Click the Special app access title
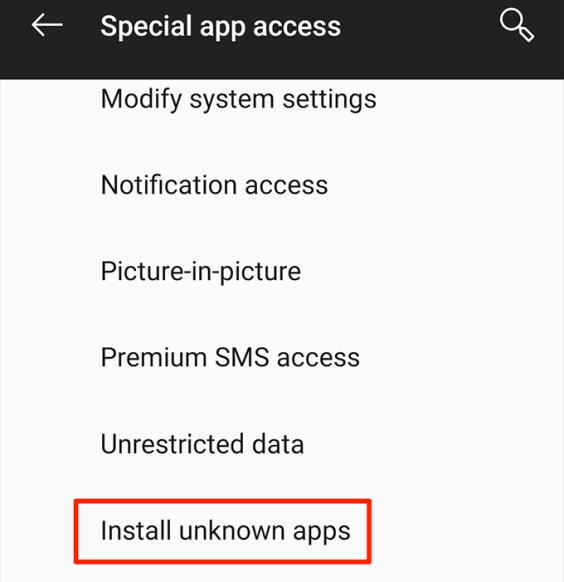This screenshot has height=582, width=564. click(220, 27)
